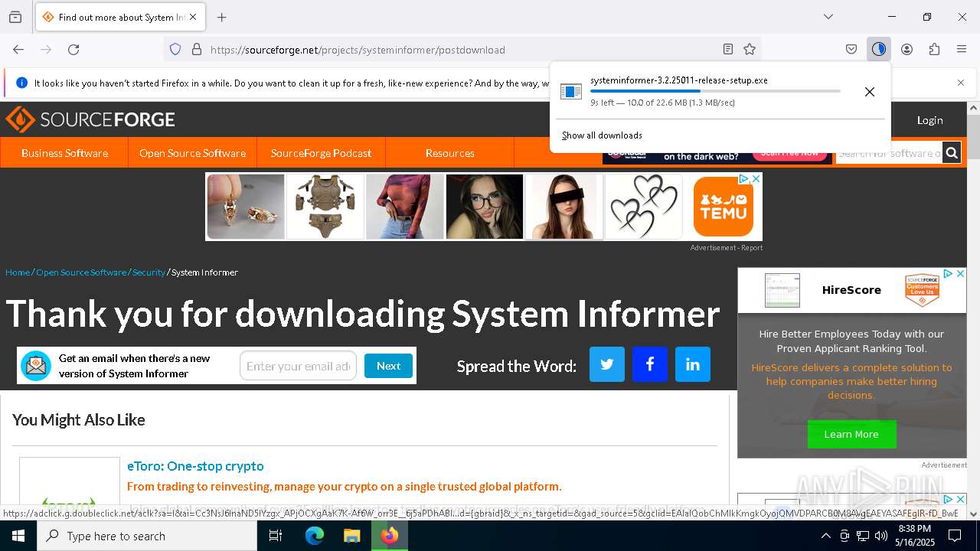Open the SourceForge Podcast menu item

coord(321,153)
